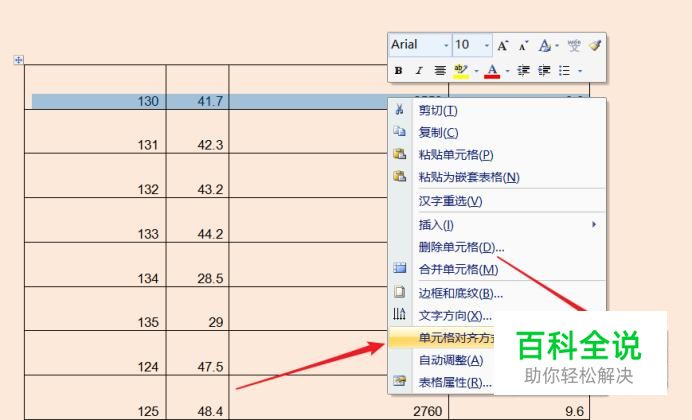Expand the bullets dropdown arrow

tap(580, 71)
